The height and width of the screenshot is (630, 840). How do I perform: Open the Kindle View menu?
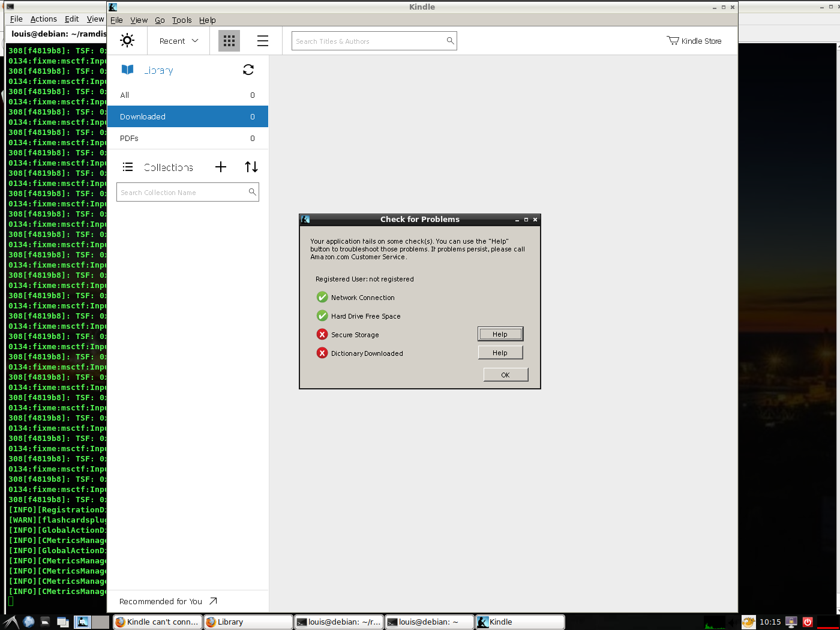[x=139, y=20]
